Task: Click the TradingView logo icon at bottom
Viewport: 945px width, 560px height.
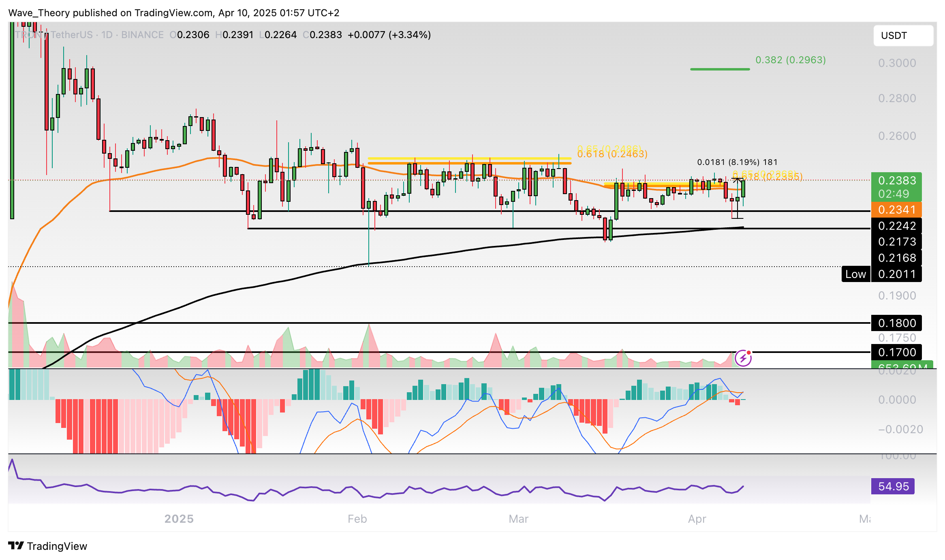Action: [16, 546]
